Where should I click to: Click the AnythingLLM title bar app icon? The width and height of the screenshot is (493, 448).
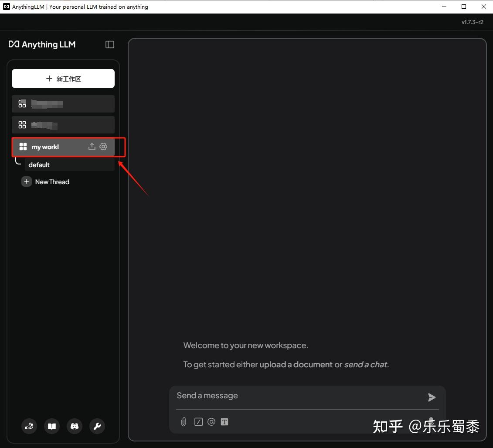click(x=6, y=7)
